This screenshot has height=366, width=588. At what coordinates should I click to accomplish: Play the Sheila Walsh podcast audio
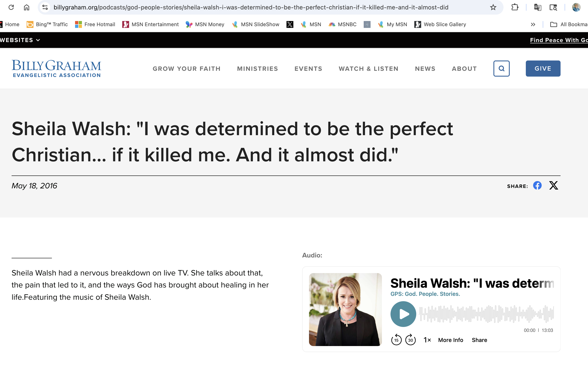[x=403, y=314]
